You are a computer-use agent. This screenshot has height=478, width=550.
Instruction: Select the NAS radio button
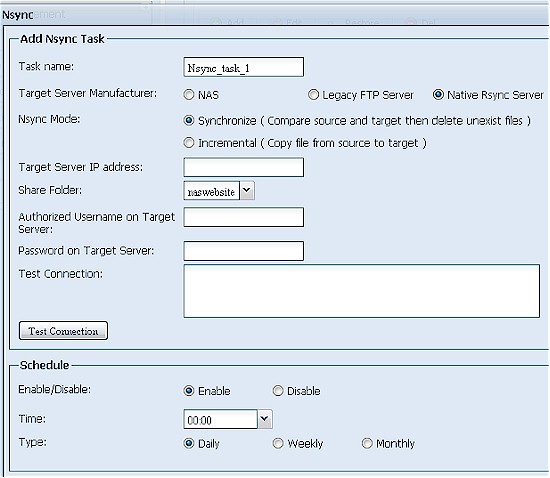point(189,95)
